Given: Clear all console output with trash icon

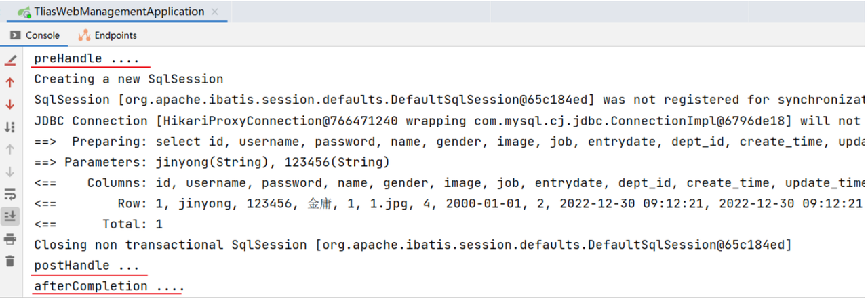Looking at the screenshot, I should (10, 261).
